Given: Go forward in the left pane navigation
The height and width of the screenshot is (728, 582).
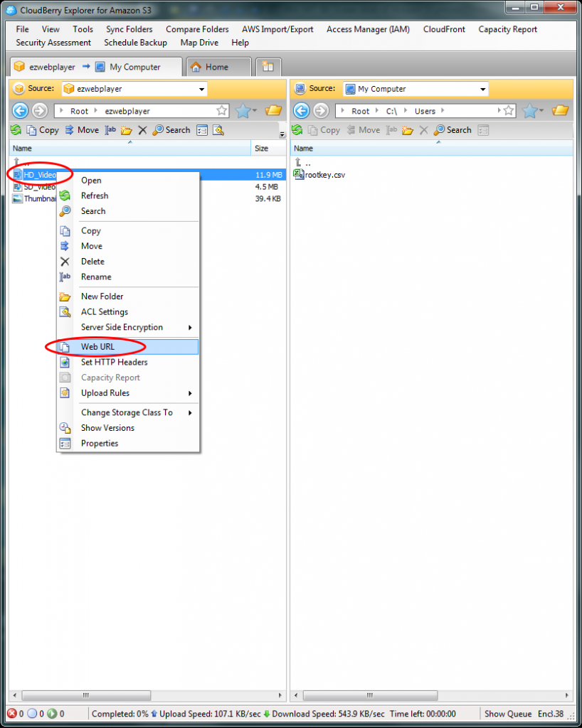Looking at the screenshot, I should (x=40, y=110).
